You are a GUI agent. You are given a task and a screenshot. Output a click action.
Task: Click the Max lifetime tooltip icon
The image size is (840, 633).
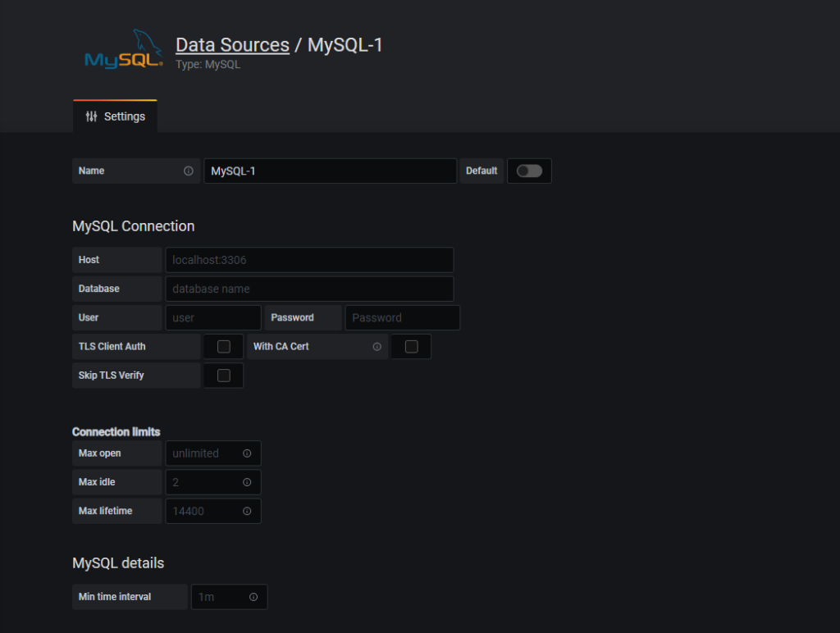pos(247,510)
